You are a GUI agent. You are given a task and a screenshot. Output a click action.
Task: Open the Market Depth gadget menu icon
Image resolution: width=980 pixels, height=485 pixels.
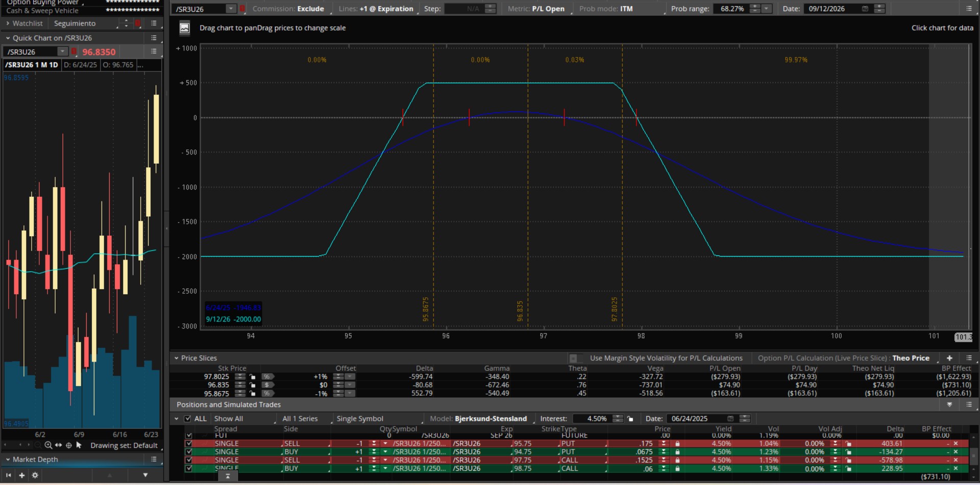(154, 460)
